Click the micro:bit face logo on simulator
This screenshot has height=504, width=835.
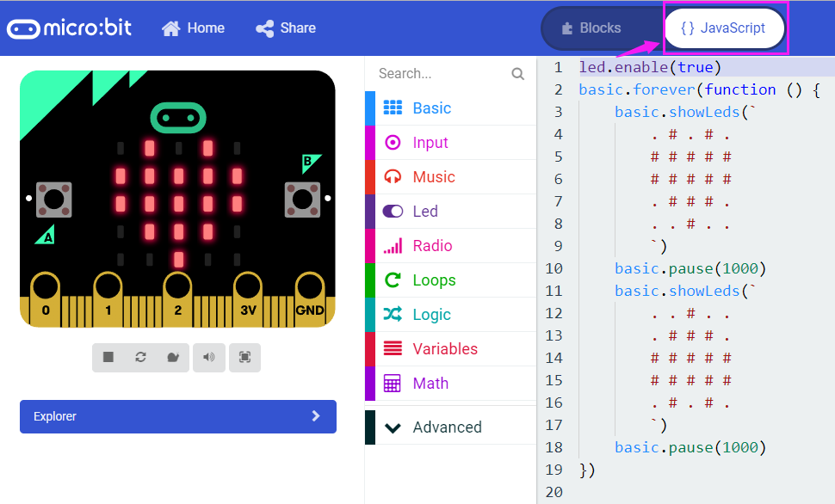tap(178, 118)
